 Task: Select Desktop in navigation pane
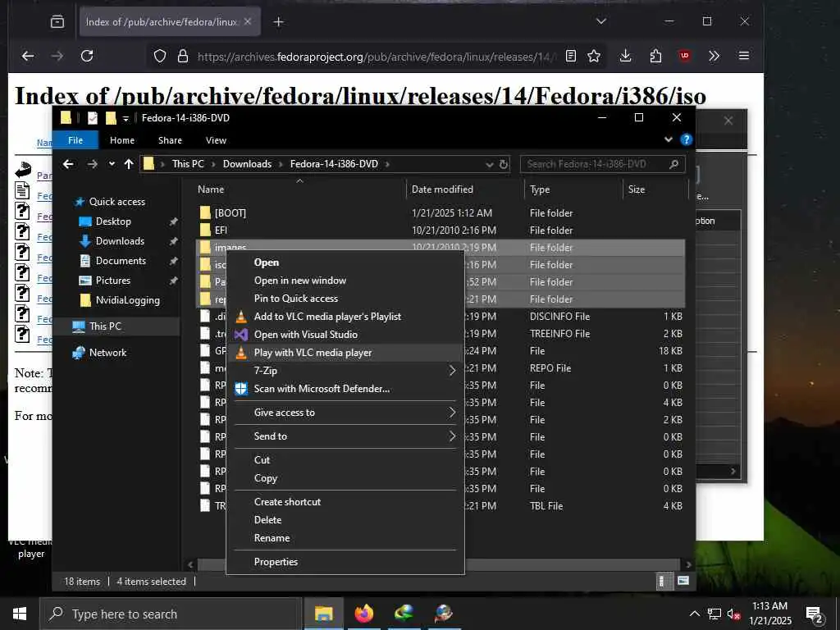pyautogui.click(x=113, y=221)
